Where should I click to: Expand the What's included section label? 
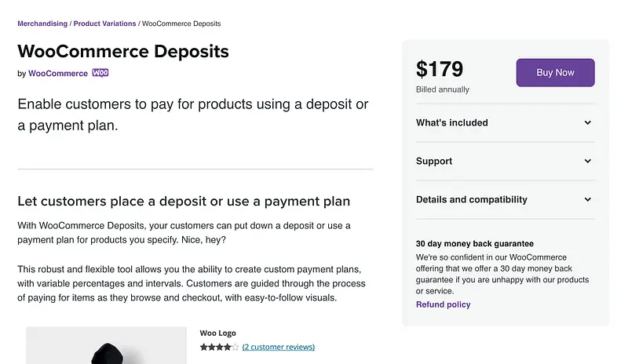click(x=452, y=123)
